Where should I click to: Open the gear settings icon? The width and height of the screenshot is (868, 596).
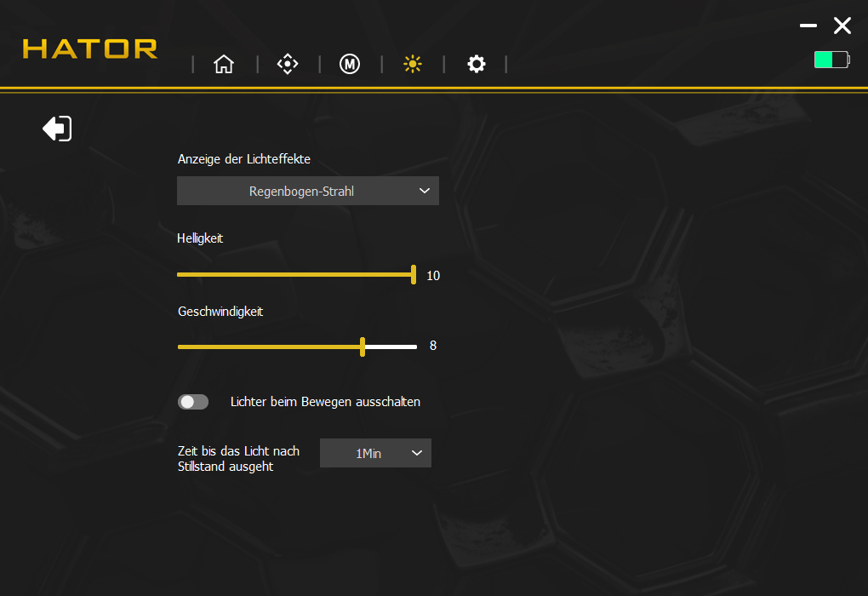477,64
